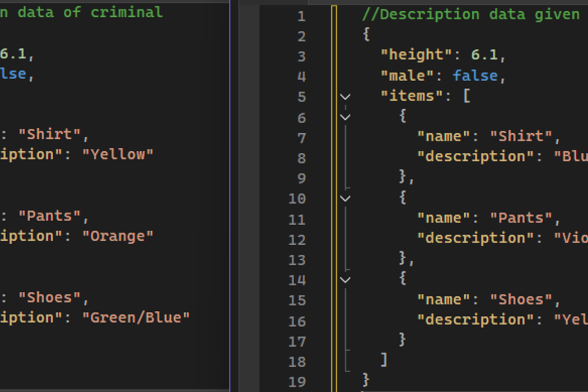Screen dimensions: 588x392
Task: Click line number 12 in the gutter
Action: click(297, 239)
